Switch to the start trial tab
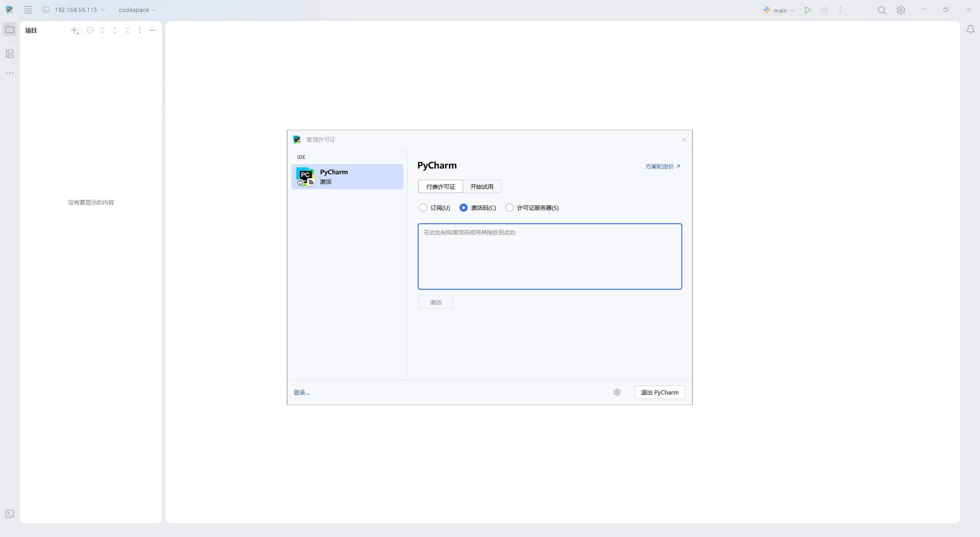 pos(482,187)
